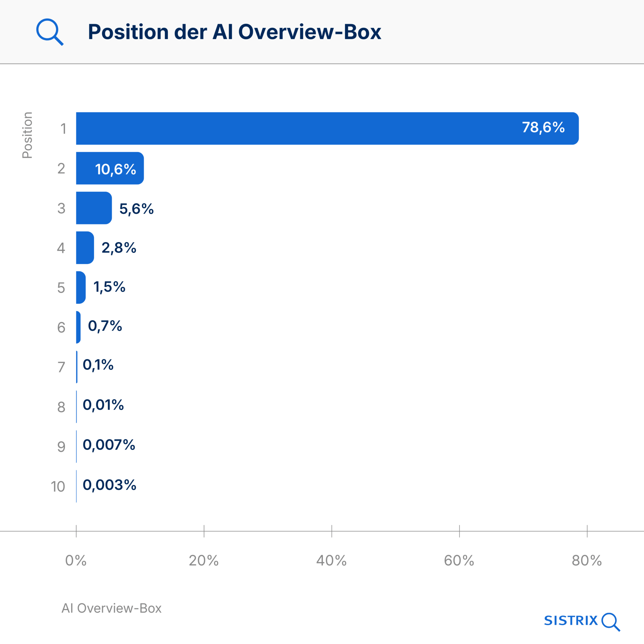644x644 pixels.
Task: Click the SISTRIX brand wordmark
Action: click(571, 621)
